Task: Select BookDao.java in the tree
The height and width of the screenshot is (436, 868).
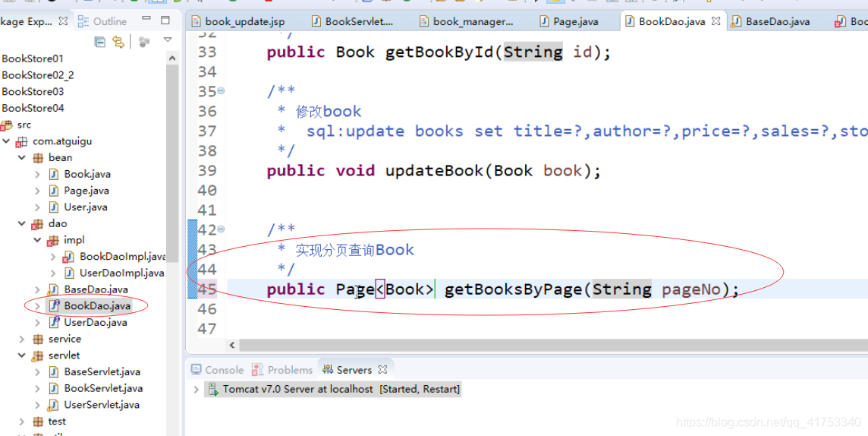Action: [96, 306]
